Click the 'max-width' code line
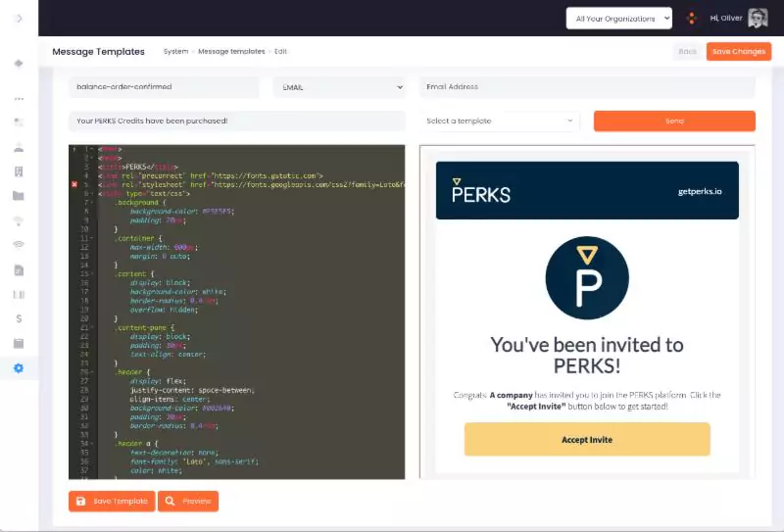This screenshot has width=784, height=532. click(164, 248)
